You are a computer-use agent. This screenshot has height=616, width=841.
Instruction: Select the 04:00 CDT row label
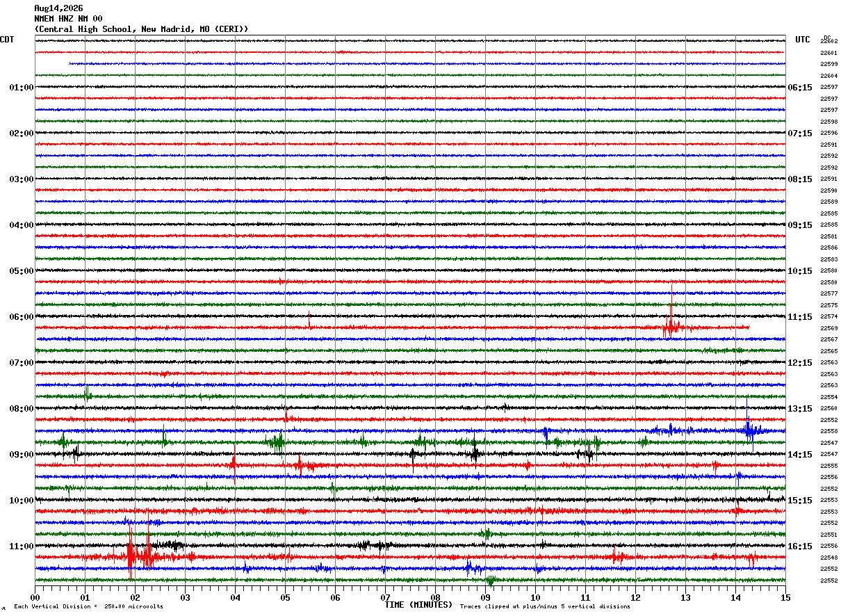[22, 225]
